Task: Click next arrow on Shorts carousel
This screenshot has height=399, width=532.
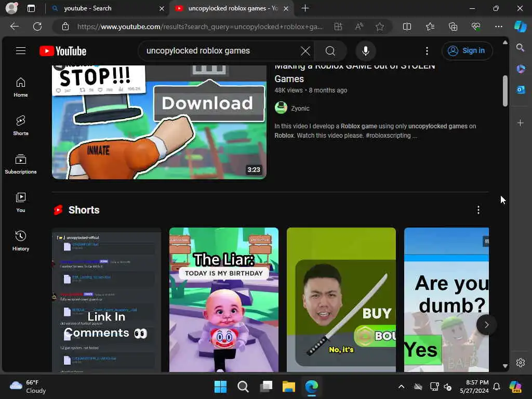Action: click(486, 325)
